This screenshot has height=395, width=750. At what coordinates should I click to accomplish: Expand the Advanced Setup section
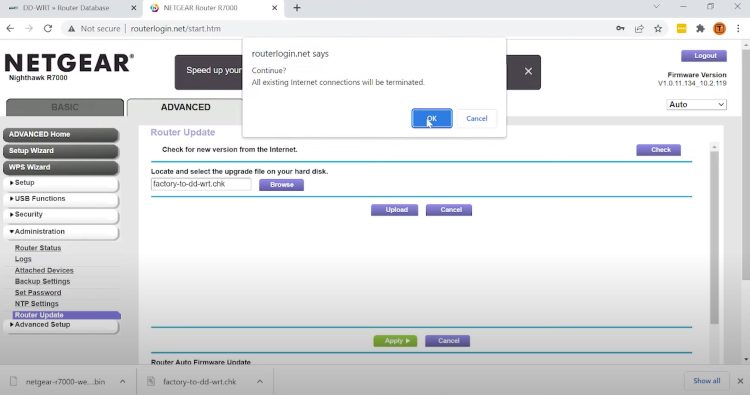(x=61, y=325)
